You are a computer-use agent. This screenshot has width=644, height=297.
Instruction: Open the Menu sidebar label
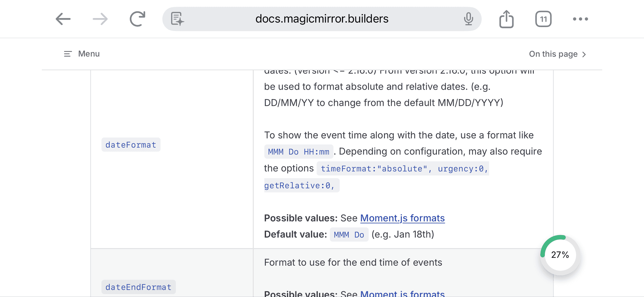pyautogui.click(x=89, y=54)
